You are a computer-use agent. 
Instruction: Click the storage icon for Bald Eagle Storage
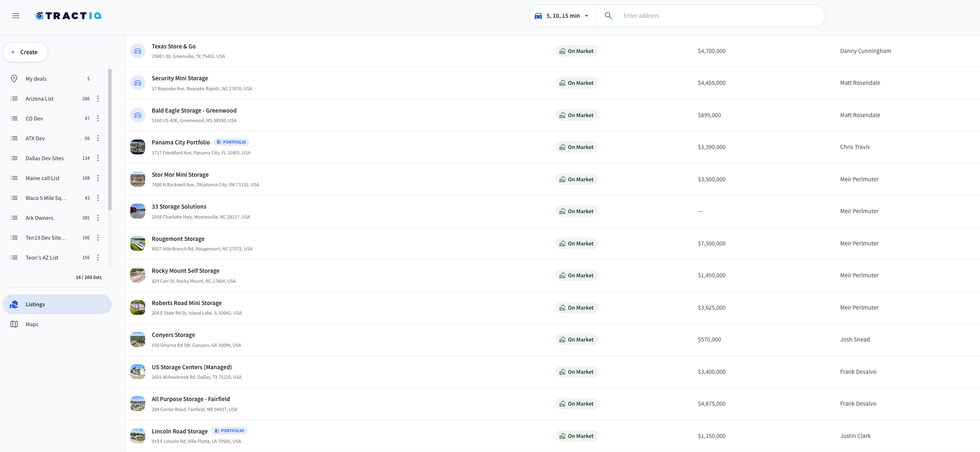pos(138,115)
